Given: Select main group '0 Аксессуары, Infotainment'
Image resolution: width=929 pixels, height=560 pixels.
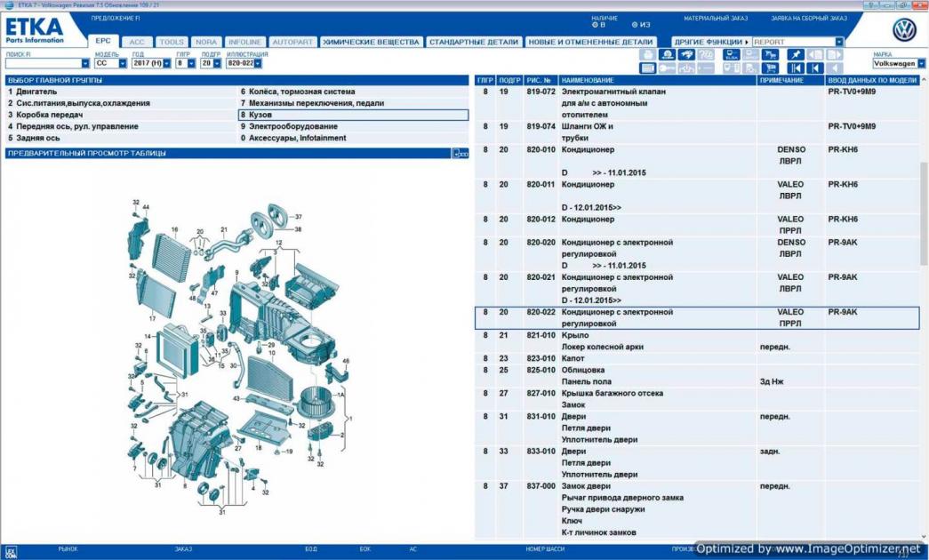Looking at the screenshot, I should (353, 138).
